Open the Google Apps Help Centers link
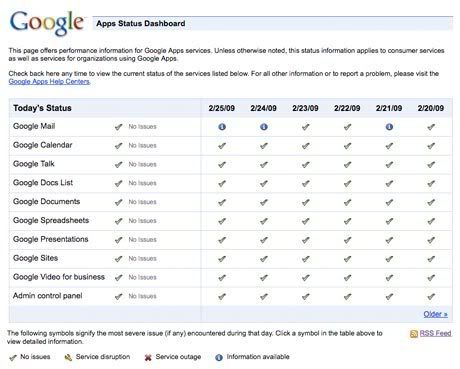Image resolution: width=460 pixels, height=369 pixels. tap(49, 82)
